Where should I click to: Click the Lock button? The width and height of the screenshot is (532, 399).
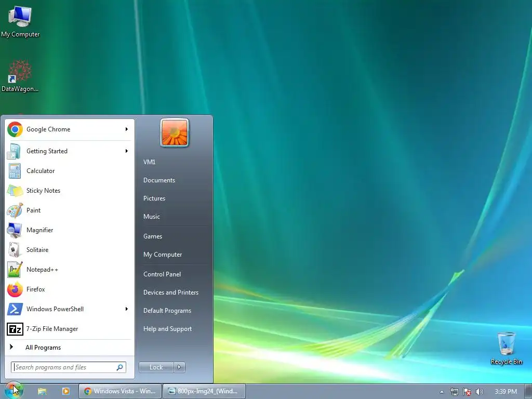(x=156, y=367)
